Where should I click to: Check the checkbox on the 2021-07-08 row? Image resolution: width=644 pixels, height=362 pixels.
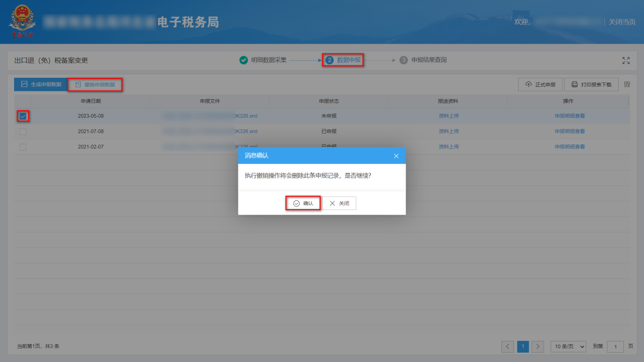point(23,131)
